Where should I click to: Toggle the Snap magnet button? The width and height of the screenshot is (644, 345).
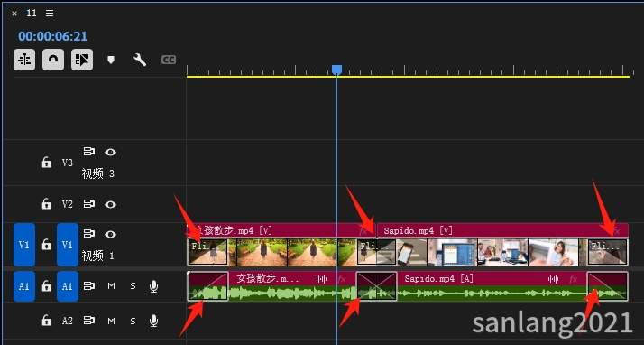tap(53, 60)
